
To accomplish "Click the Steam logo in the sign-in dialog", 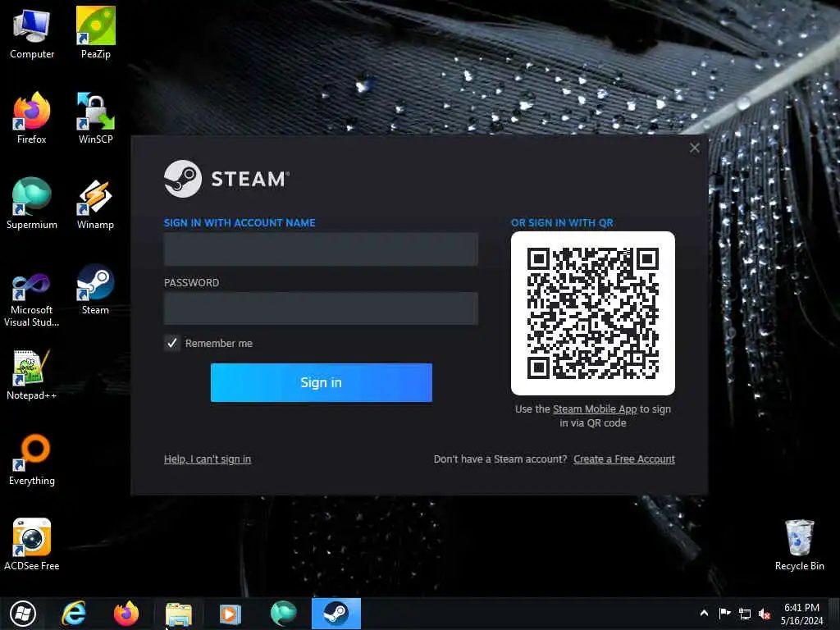I will click(226, 179).
